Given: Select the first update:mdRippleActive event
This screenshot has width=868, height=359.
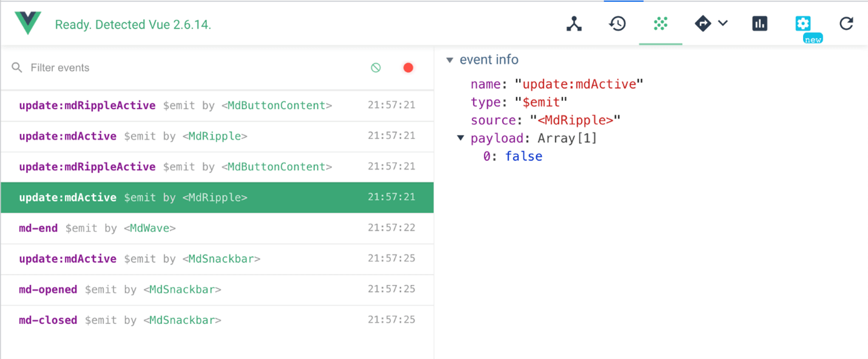Looking at the screenshot, I should (217, 106).
